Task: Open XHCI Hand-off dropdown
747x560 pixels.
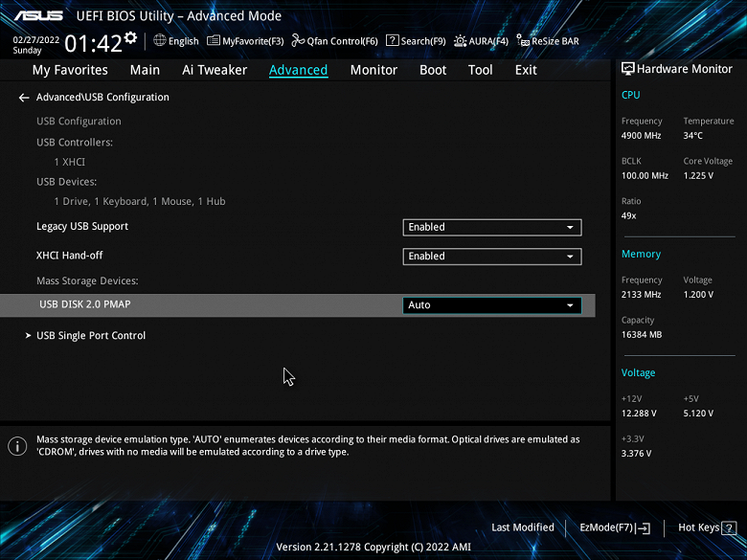Action: (492, 257)
